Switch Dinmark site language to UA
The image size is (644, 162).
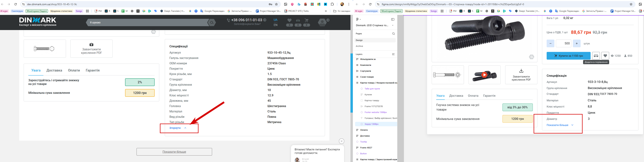(275, 20)
